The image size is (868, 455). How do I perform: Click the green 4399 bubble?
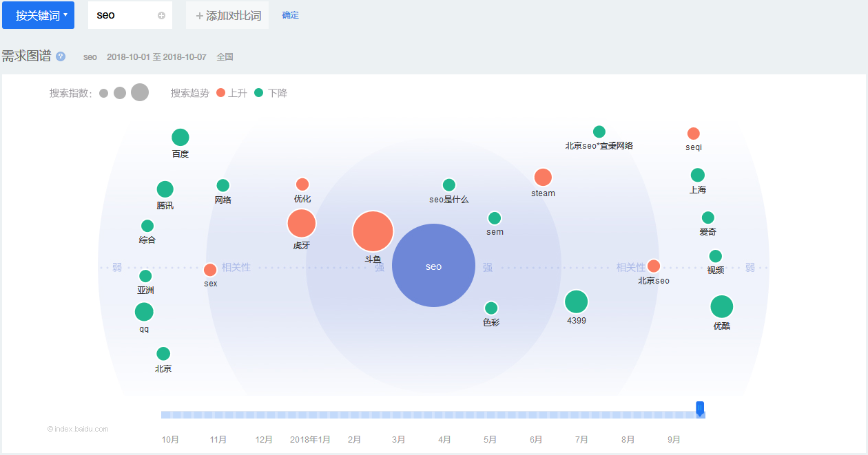[576, 301]
